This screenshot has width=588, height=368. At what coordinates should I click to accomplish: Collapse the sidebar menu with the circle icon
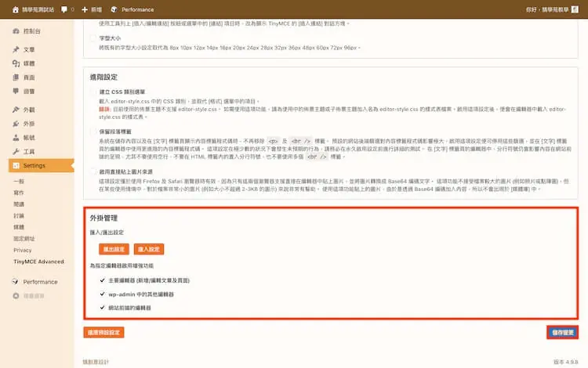click(16, 296)
